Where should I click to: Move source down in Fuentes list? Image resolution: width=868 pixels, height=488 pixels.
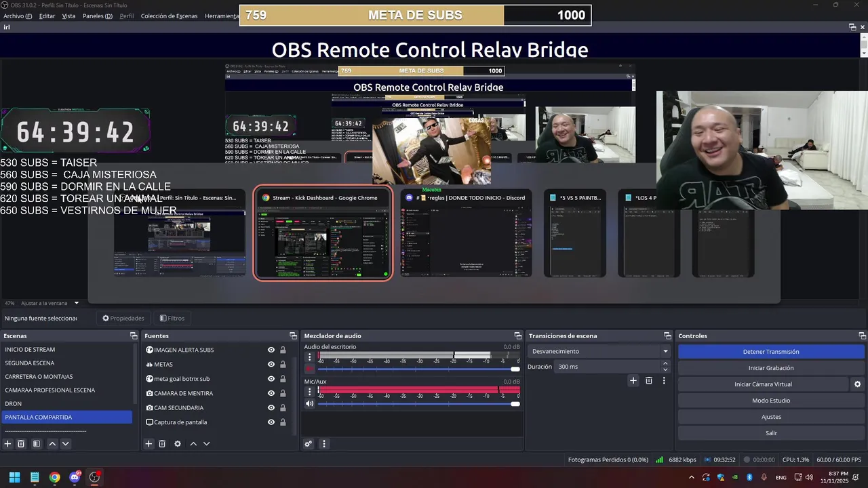206,444
